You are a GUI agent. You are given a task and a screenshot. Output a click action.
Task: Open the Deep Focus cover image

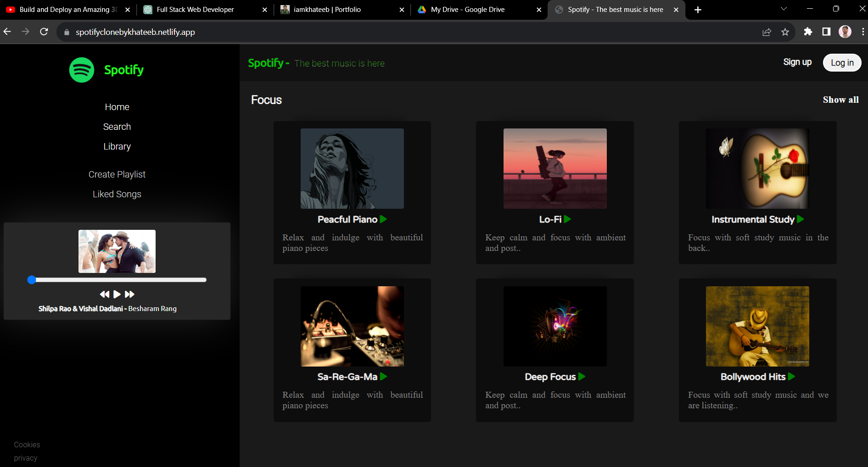pyautogui.click(x=555, y=326)
